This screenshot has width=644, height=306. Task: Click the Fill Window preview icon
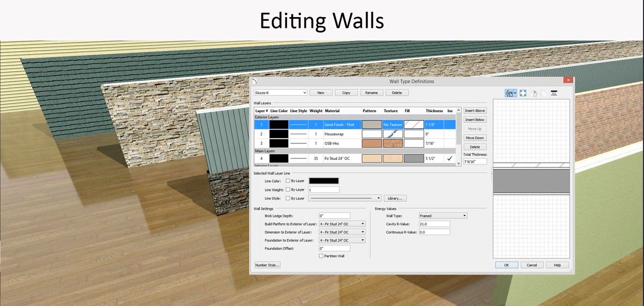tap(523, 93)
